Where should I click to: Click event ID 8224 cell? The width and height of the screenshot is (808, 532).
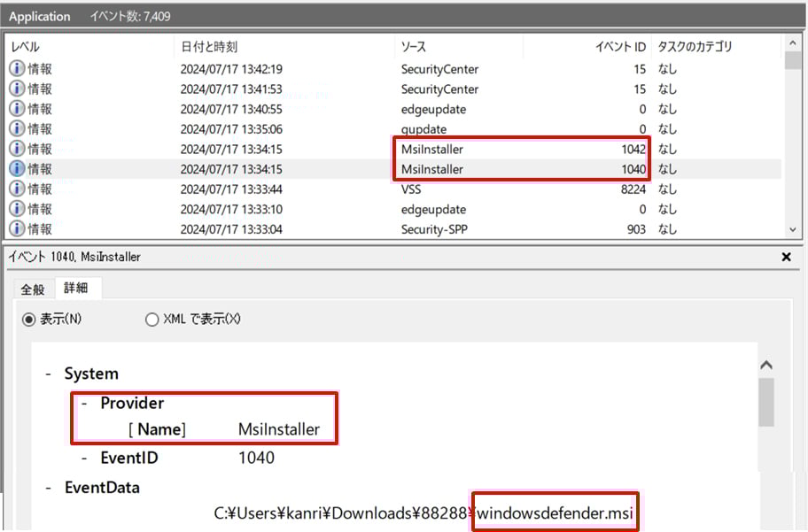pos(633,189)
